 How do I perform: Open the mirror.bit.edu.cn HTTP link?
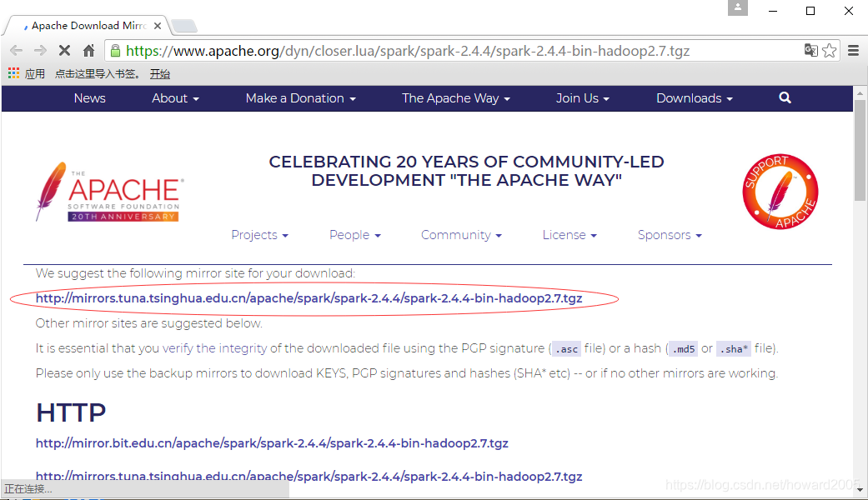(272, 443)
